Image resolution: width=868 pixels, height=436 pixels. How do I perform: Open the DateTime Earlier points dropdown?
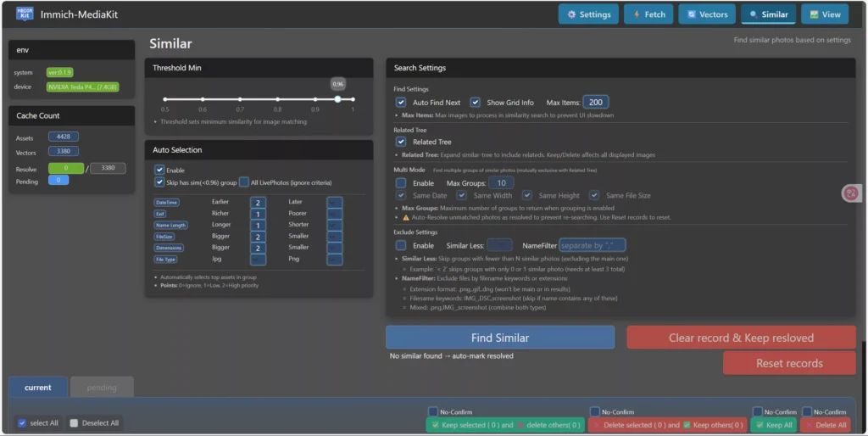[258, 203]
